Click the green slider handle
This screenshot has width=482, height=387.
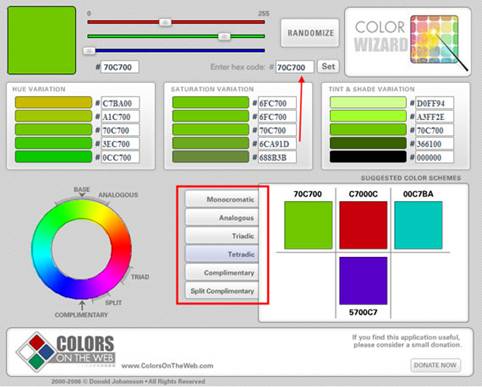coord(224,36)
